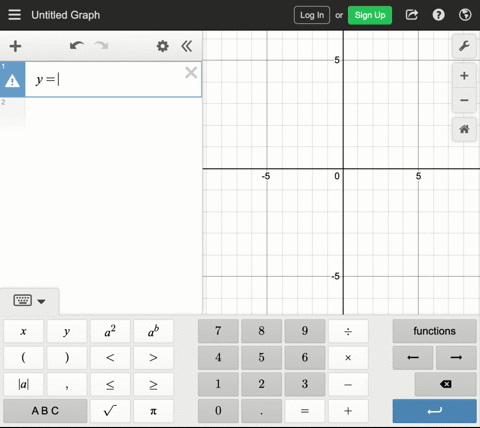Image resolution: width=480 pixels, height=428 pixels.
Task: Reset graph to default home view
Action: click(x=464, y=129)
